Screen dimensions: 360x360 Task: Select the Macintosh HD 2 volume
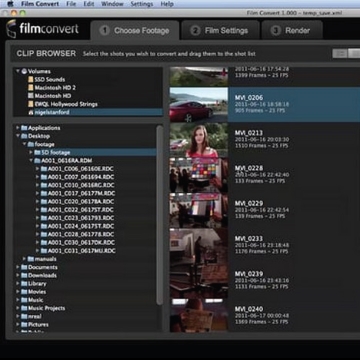(x=55, y=87)
